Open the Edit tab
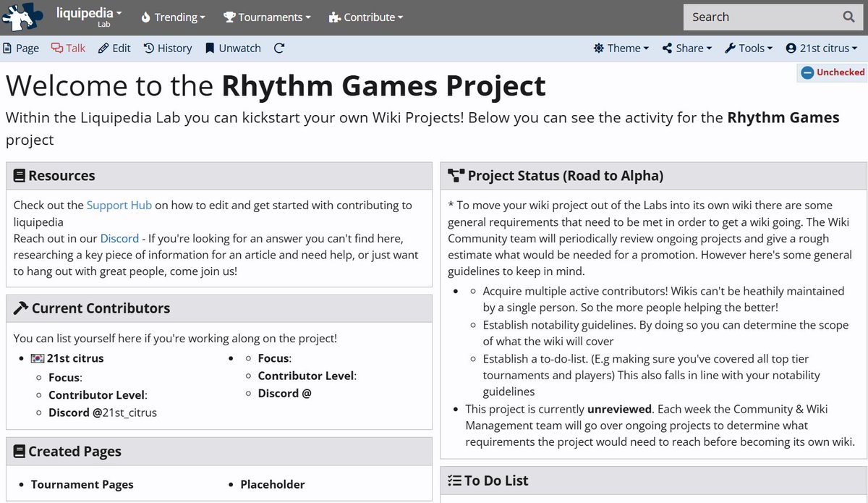 pyautogui.click(x=114, y=48)
